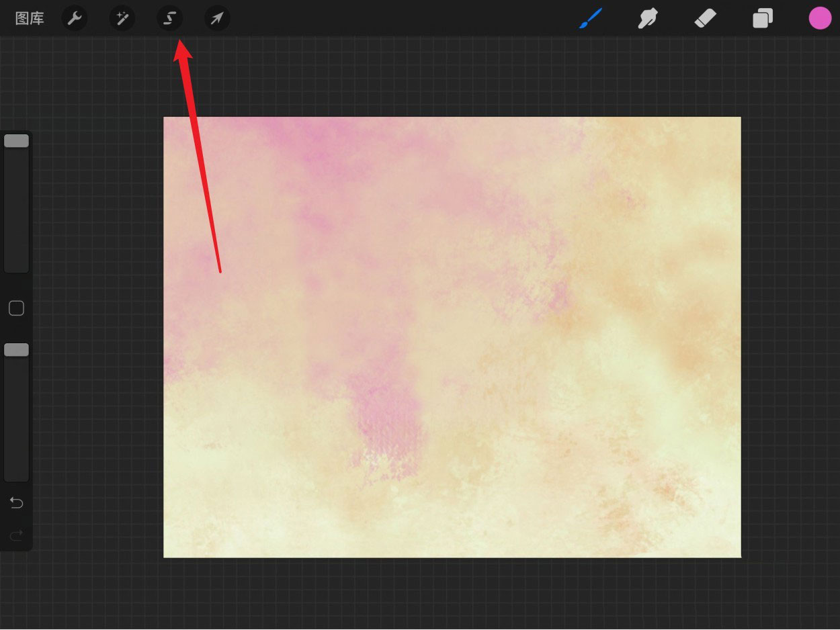Activate the Selection tool
The height and width of the screenshot is (630, 840).
[169, 19]
